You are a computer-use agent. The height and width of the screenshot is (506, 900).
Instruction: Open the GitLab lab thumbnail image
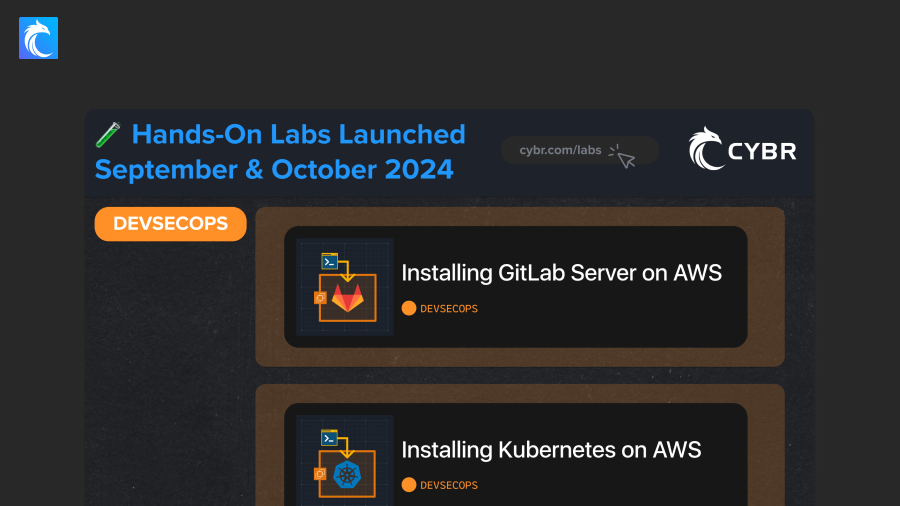[344, 287]
